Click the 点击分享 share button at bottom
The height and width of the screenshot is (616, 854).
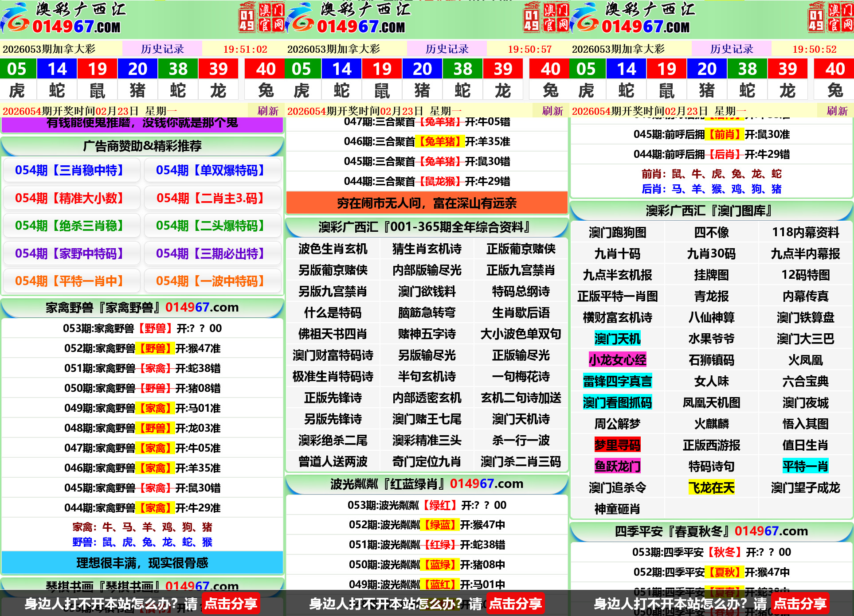230,604
